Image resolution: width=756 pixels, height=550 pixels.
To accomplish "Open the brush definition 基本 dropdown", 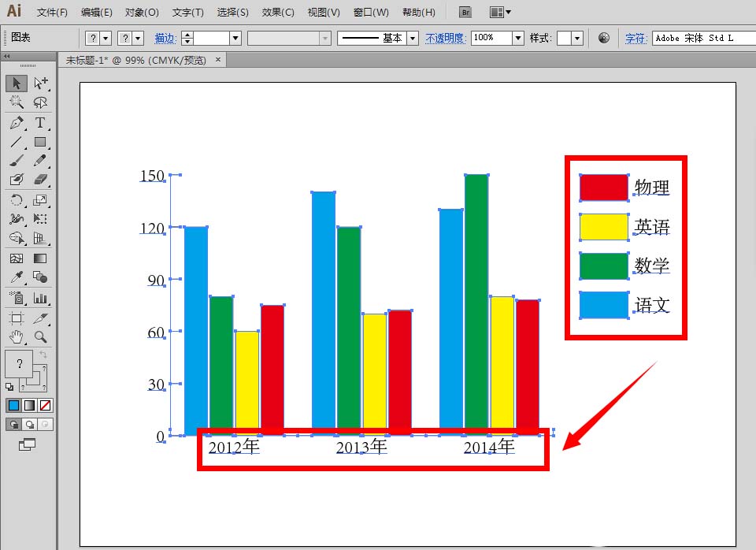I will point(412,38).
